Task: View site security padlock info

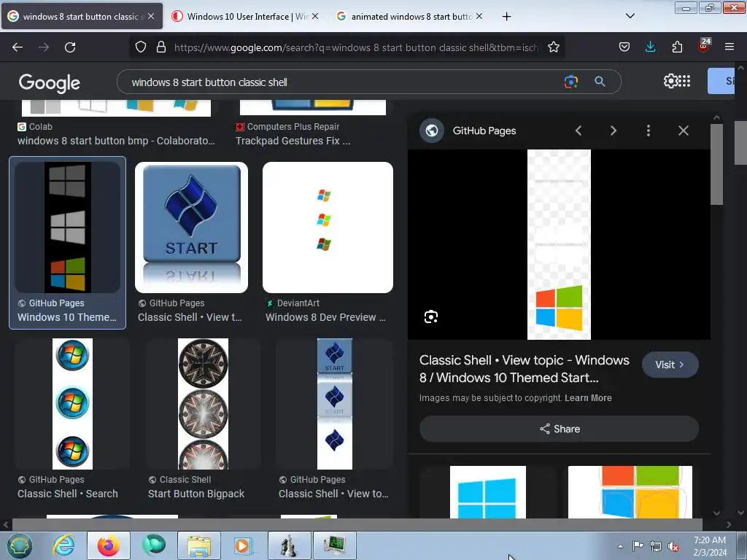Action: pos(161,47)
